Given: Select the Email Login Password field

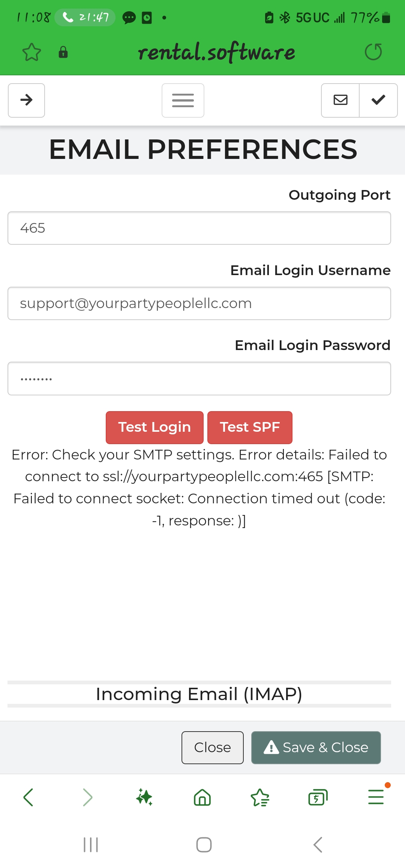Looking at the screenshot, I should [x=199, y=379].
